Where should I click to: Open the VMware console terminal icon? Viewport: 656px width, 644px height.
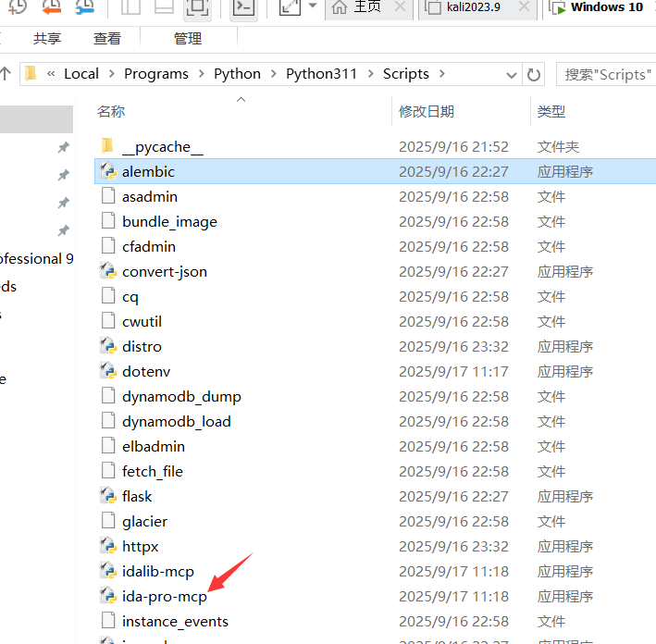[243, 7]
